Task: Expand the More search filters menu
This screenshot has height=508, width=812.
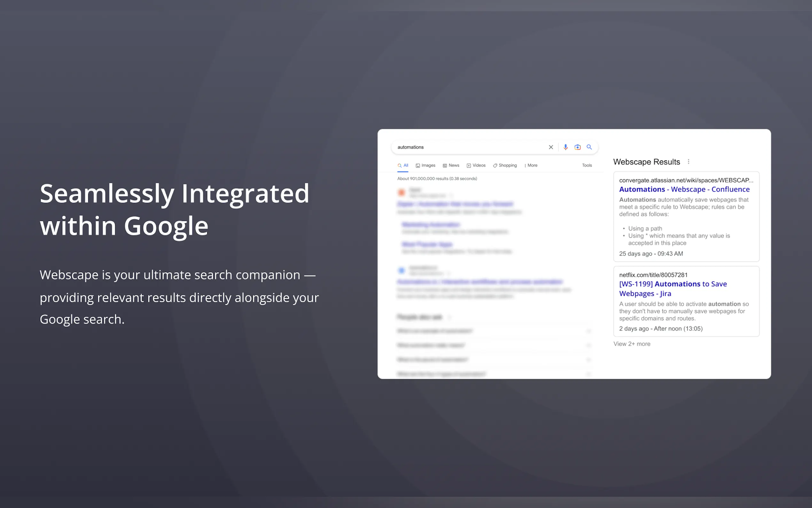Action: [x=531, y=165]
